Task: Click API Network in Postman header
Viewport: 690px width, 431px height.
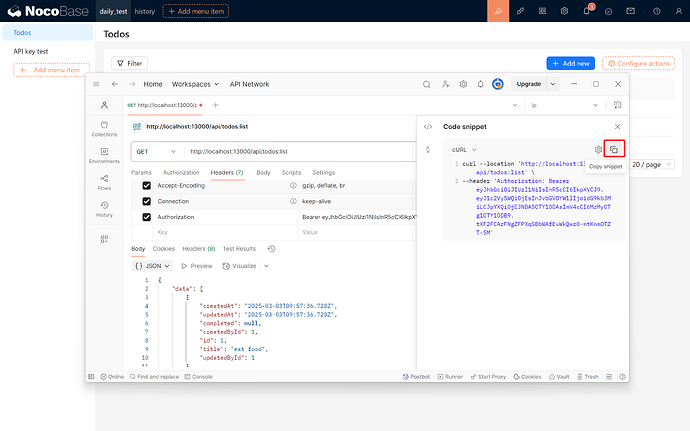Action: (250, 84)
